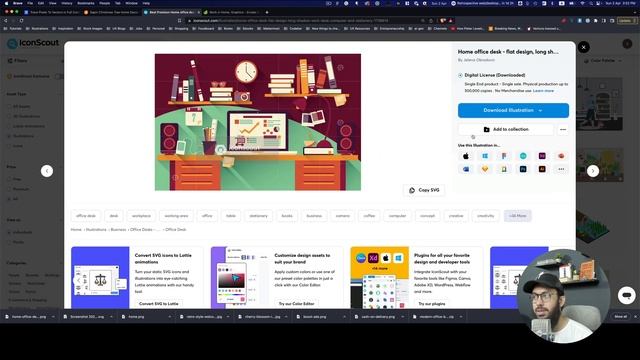Click the main home office desk illustration
Screen dimensions: 640x360
(x=258, y=122)
